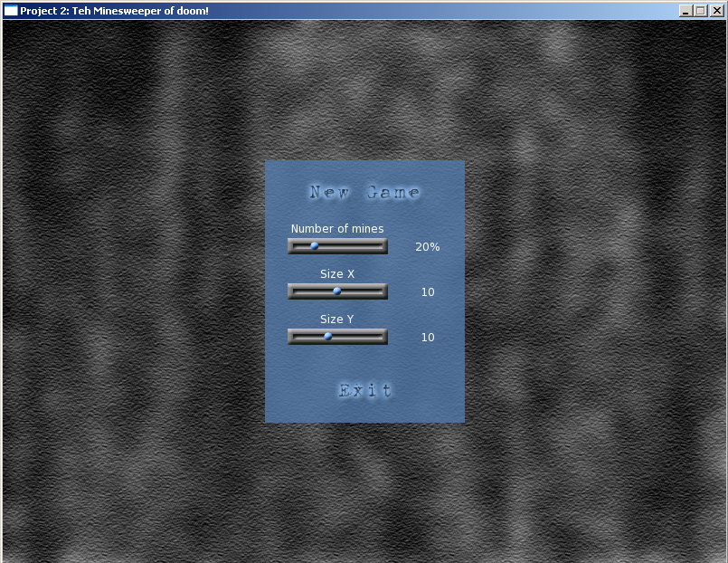Click right end of Size Y slider track
The image size is (728, 563).
pos(381,337)
